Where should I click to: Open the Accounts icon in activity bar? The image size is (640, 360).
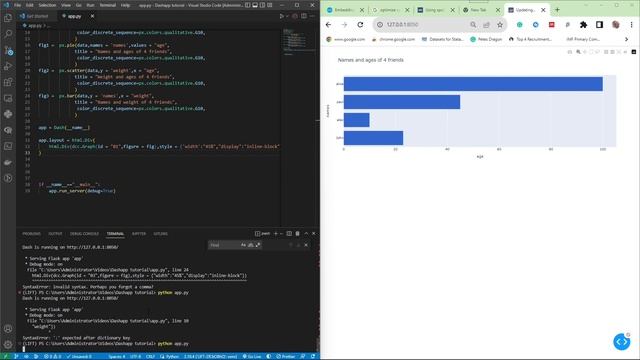pos(8,329)
